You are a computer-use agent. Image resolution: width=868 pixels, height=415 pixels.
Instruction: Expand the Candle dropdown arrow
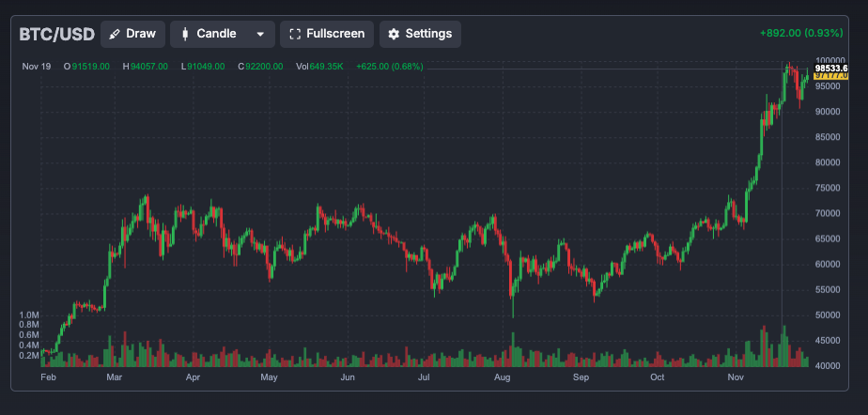point(260,34)
